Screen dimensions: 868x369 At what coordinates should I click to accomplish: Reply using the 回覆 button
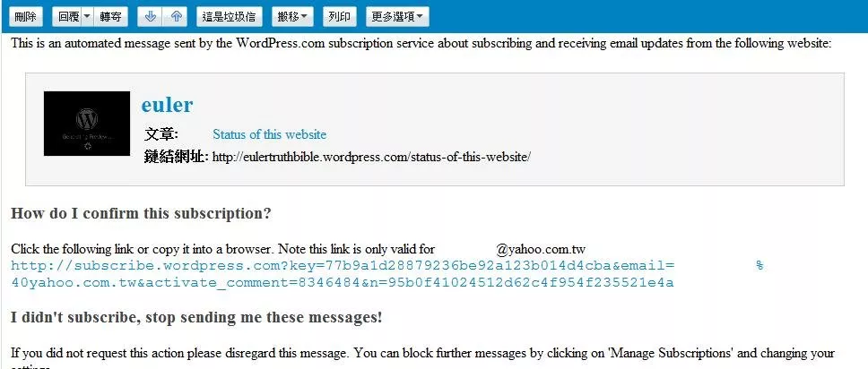click(67, 17)
